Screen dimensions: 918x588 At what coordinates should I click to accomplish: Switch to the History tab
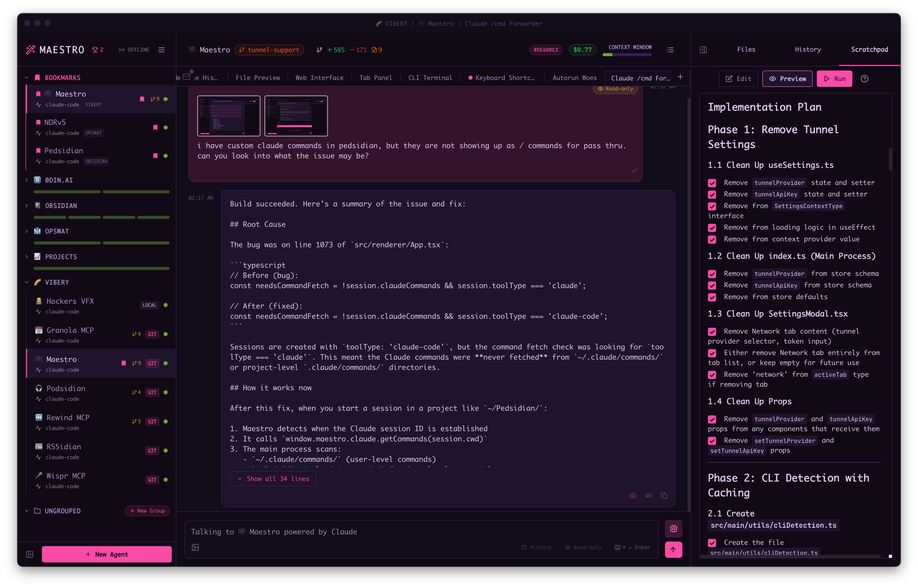pyautogui.click(x=808, y=50)
